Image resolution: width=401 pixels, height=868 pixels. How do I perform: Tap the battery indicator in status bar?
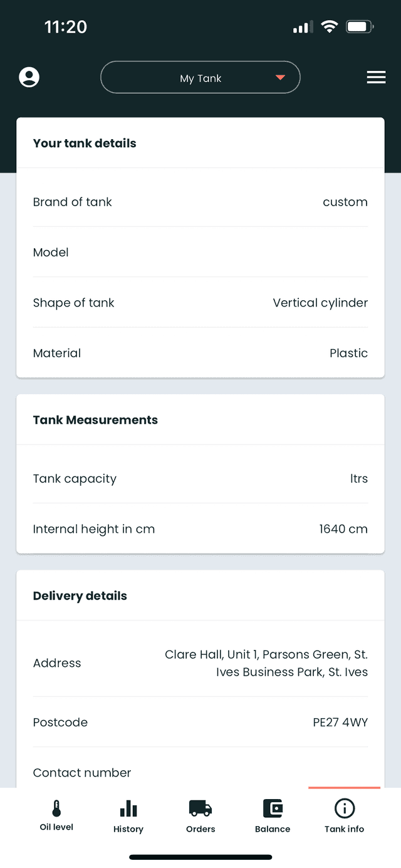(360, 27)
